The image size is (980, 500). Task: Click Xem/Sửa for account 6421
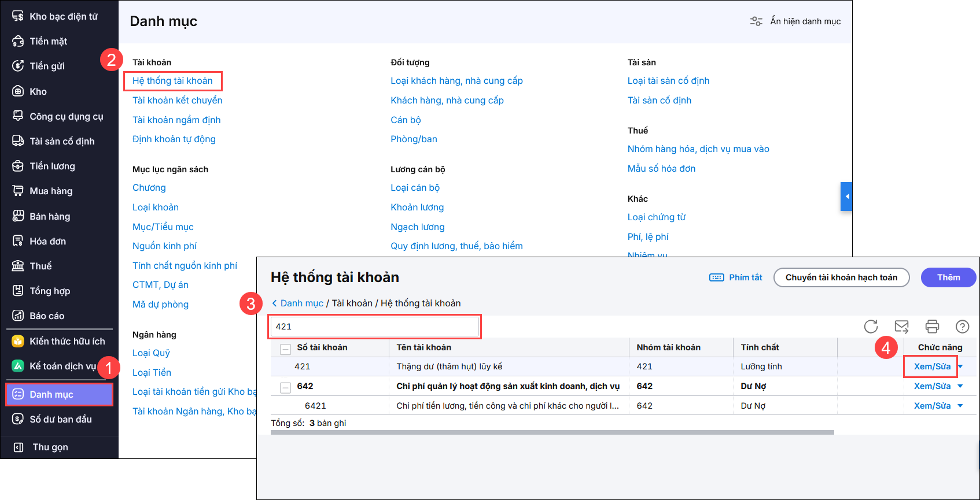pos(932,406)
